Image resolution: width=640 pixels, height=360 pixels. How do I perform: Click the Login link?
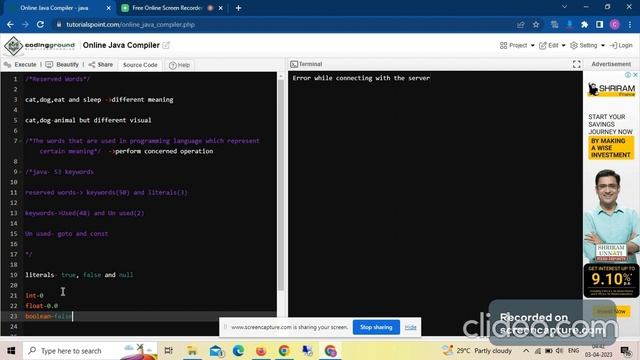621,45
